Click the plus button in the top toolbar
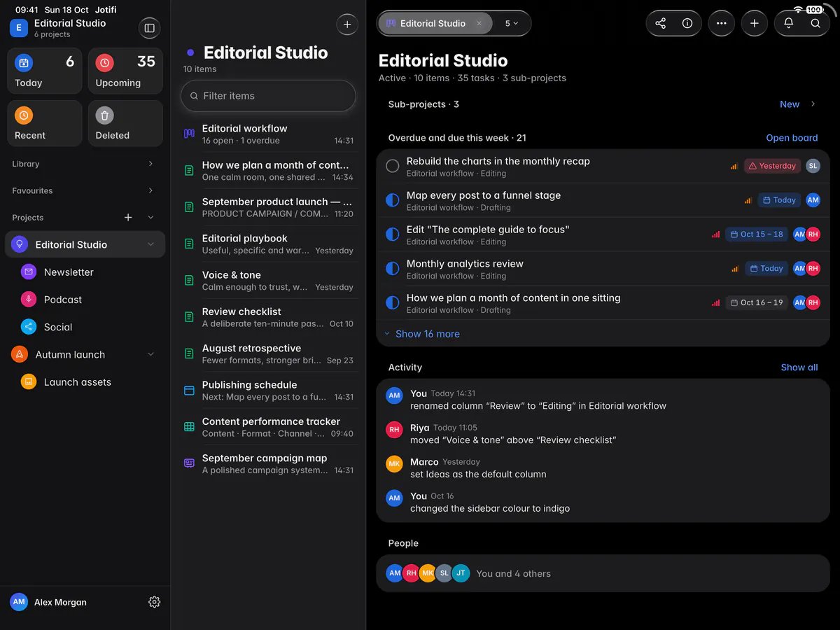The width and height of the screenshot is (840, 630). (754, 23)
